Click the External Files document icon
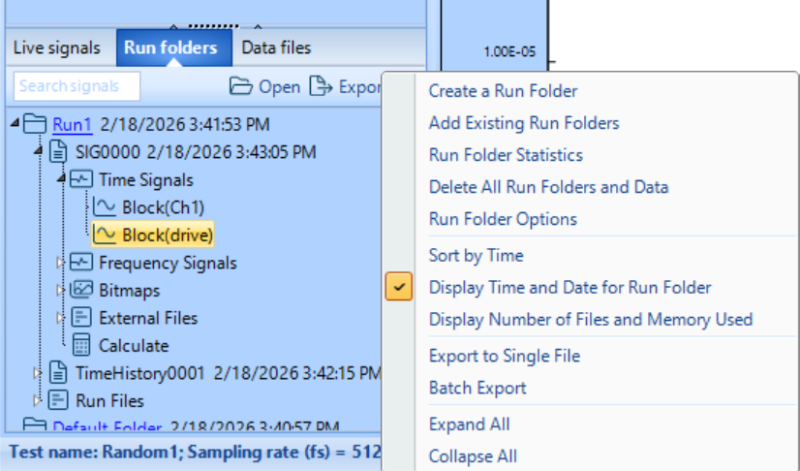 82,318
